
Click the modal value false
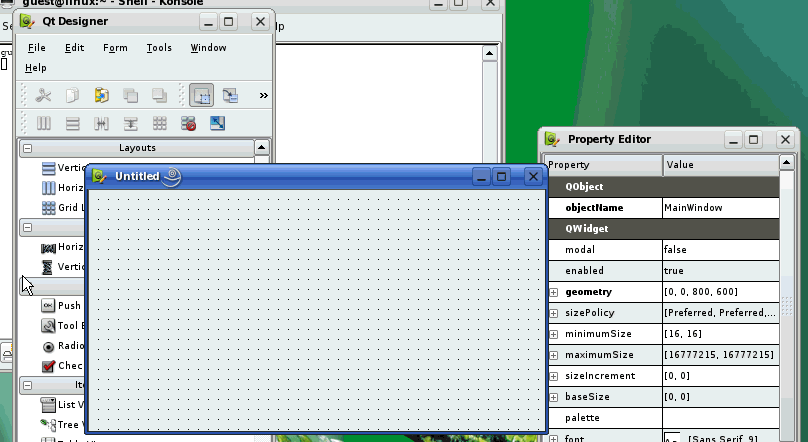[x=720, y=250]
